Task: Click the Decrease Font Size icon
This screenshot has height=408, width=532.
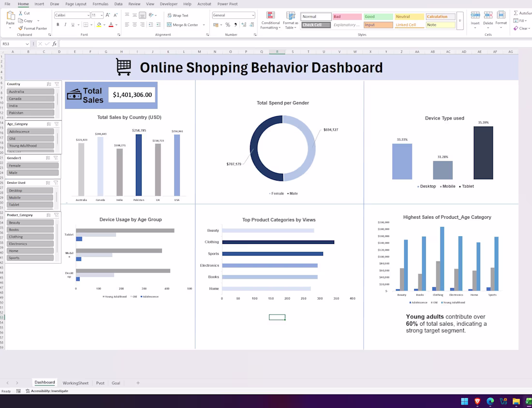Action: [116, 15]
